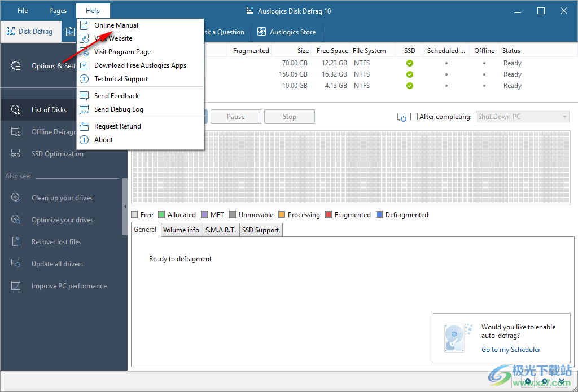Click the Recover lost files icon
Image resolution: width=578 pixels, height=392 pixels.
coord(15,241)
